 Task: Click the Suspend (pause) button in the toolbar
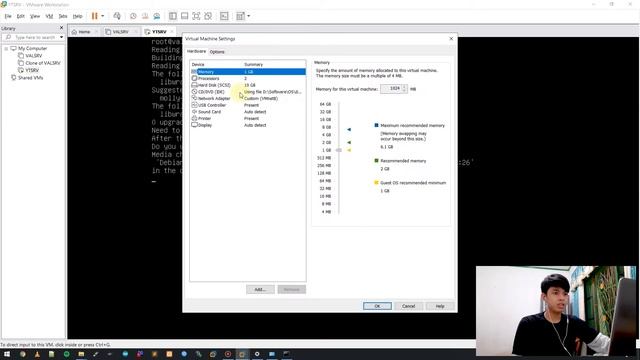tap(94, 16)
